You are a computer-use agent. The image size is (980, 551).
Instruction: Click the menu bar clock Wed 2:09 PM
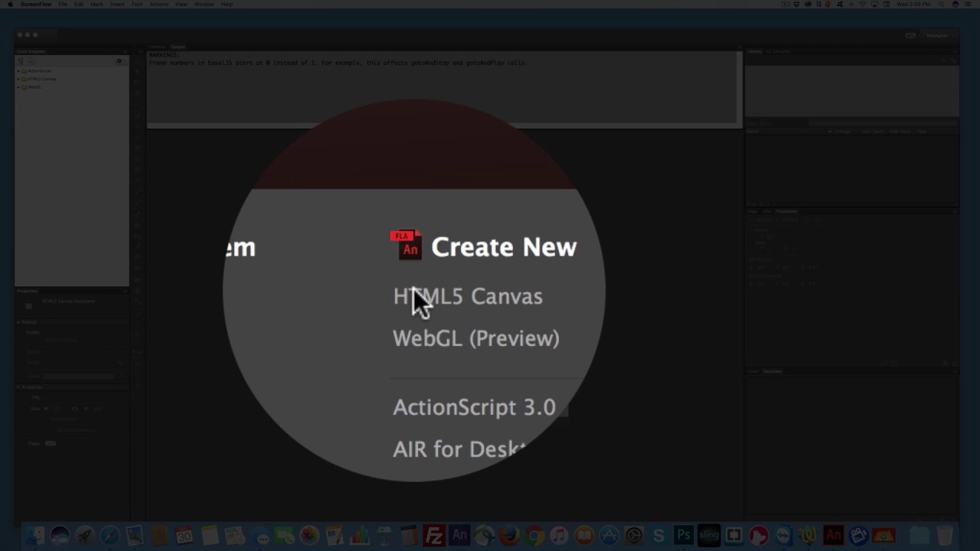[913, 4]
